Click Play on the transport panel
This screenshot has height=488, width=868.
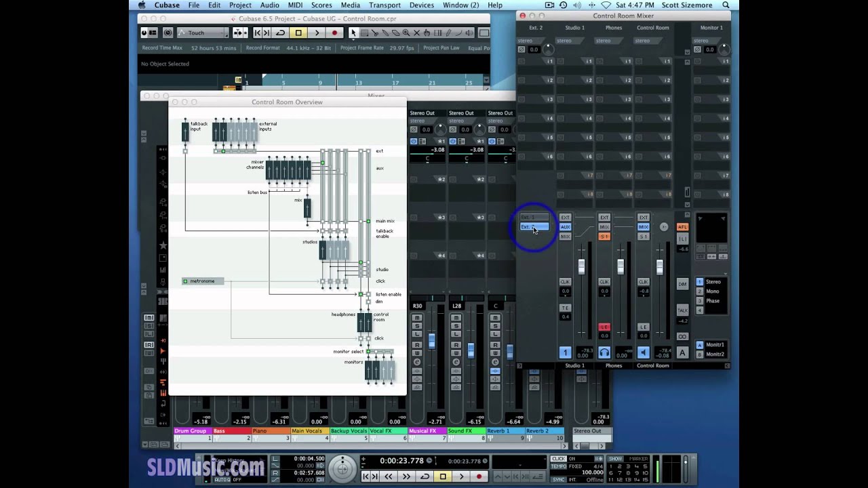[x=461, y=476]
